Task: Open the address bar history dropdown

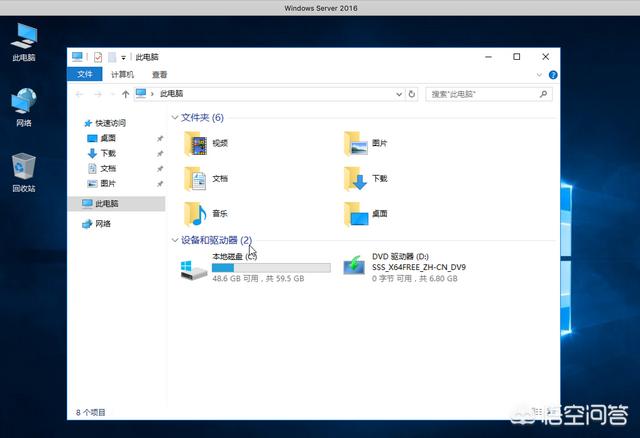Action: [x=399, y=94]
